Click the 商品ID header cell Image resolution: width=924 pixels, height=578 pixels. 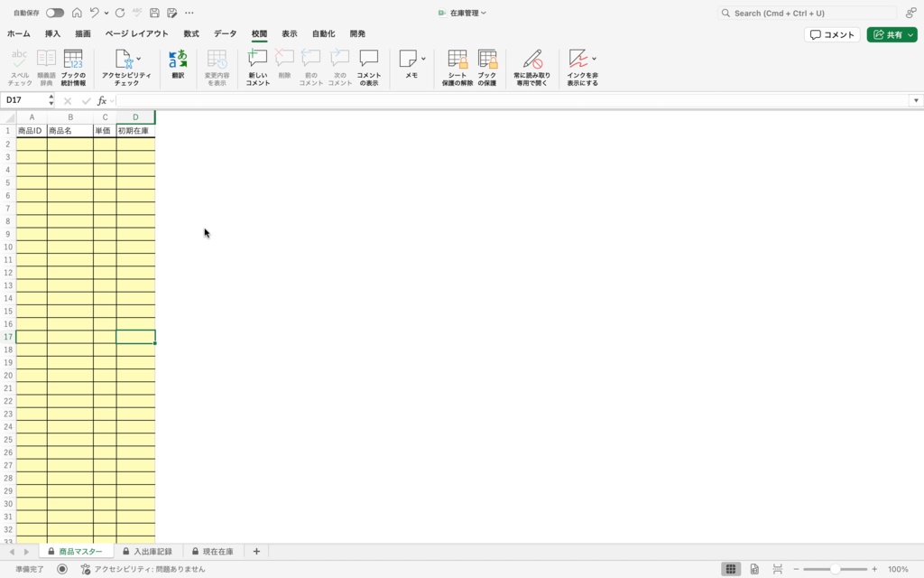pyautogui.click(x=32, y=130)
